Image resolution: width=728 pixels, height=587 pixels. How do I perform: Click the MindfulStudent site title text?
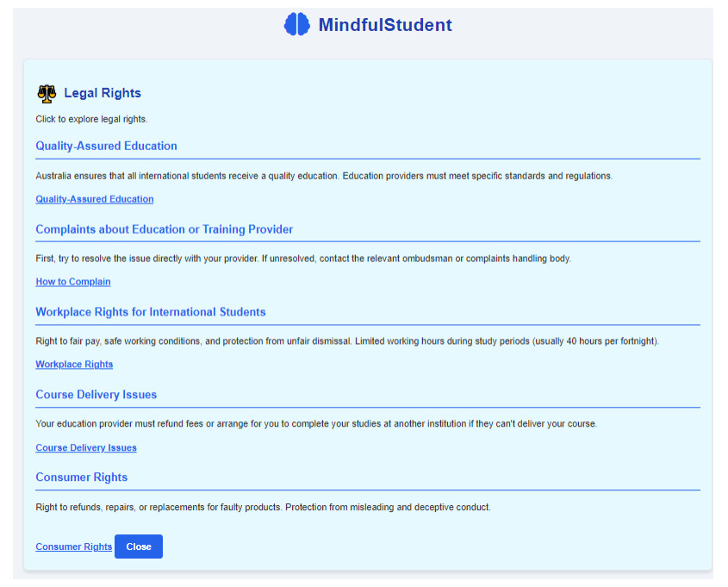[384, 25]
